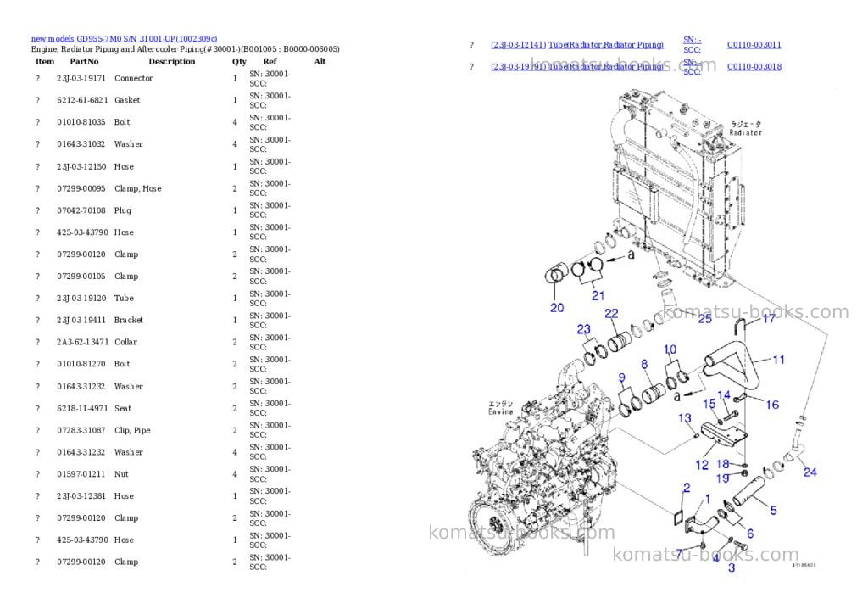Click callout number 24 in the diagram

tap(810, 472)
